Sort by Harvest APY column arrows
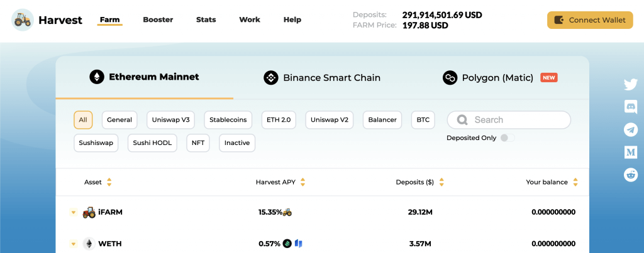This screenshot has height=253, width=644. coord(303,182)
